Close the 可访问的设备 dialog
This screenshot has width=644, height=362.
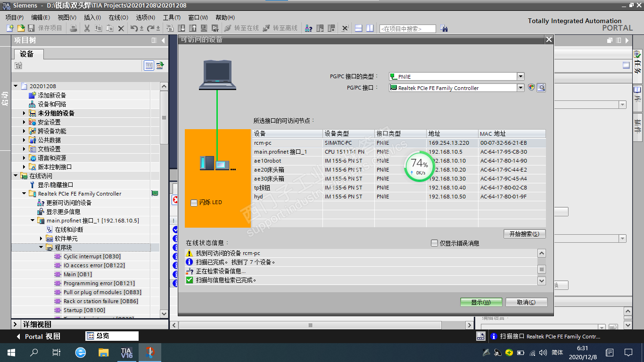coord(549,40)
